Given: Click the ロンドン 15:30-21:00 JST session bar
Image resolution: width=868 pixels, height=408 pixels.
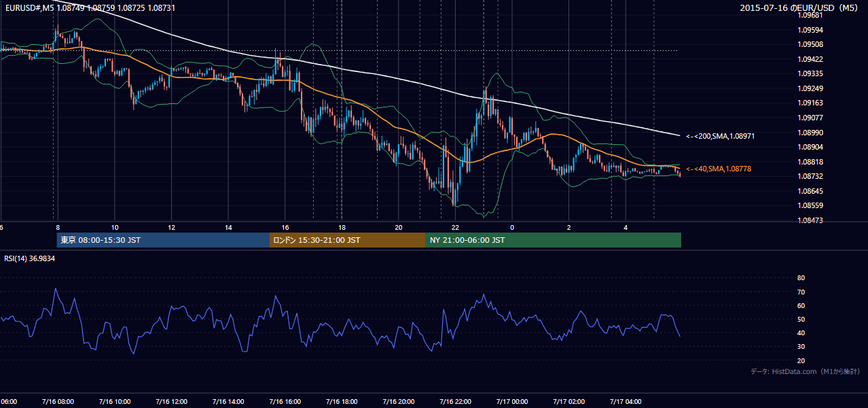Looking at the screenshot, I should (348, 240).
